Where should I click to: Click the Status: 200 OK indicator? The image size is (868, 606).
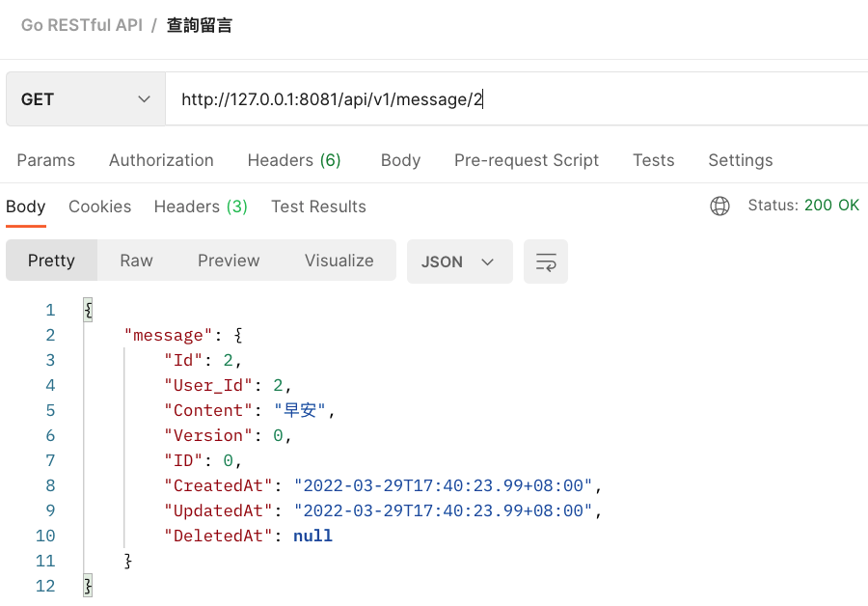tap(803, 205)
